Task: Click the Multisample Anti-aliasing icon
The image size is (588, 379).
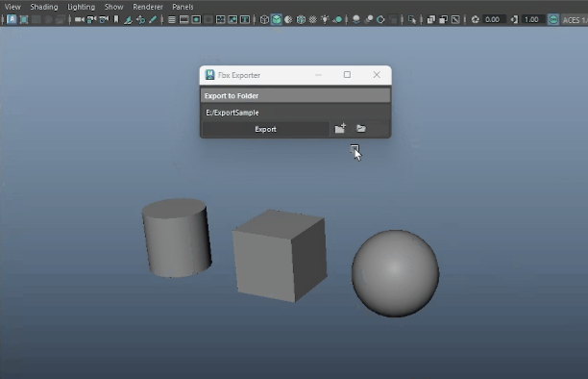Action: point(380,19)
